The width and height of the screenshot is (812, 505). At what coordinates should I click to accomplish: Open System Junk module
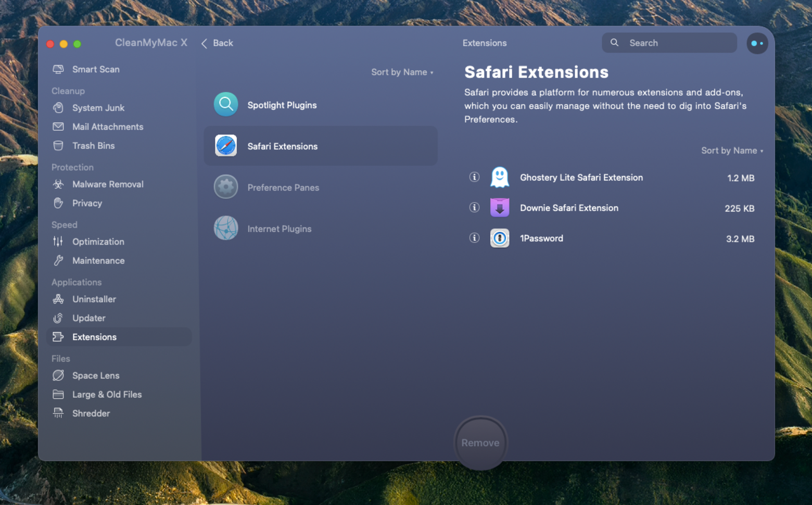click(x=98, y=108)
